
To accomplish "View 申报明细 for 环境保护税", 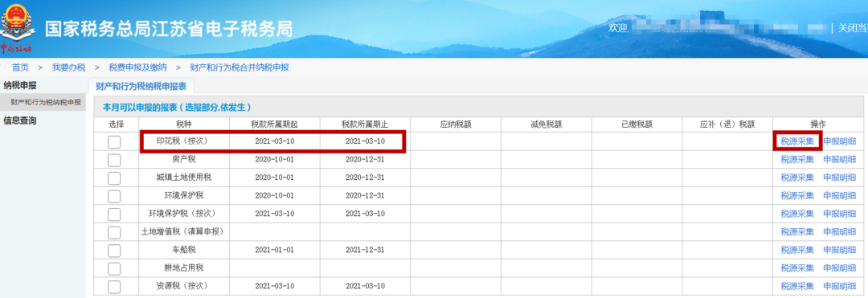I will coord(839,196).
